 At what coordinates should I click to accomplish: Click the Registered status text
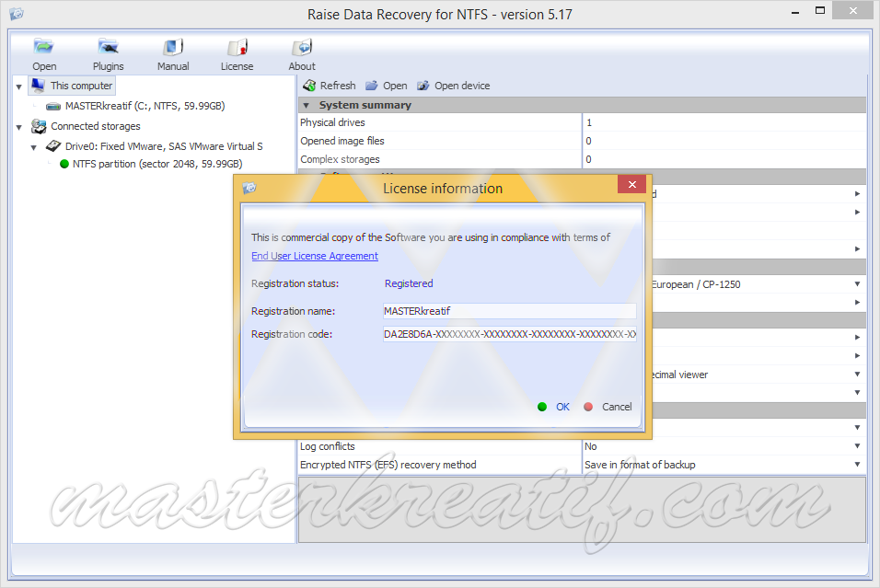click(x=409, y=283)
